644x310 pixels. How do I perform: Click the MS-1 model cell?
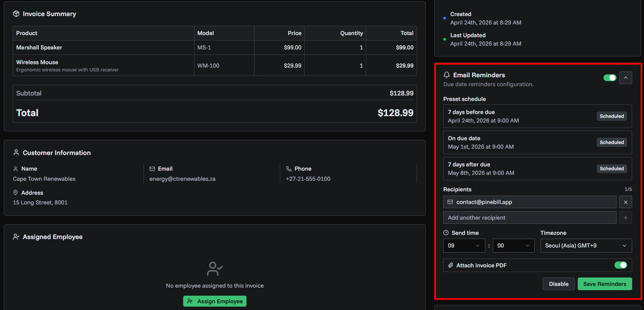224,47
